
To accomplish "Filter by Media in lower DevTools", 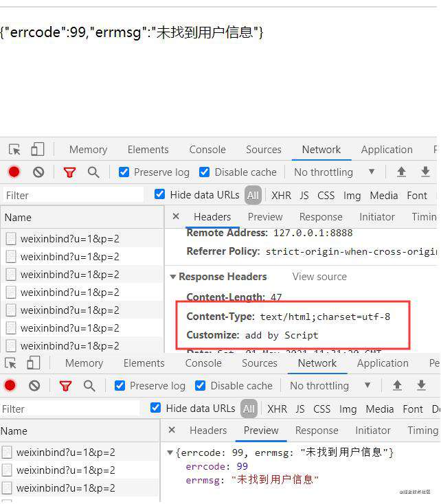I will (x=380, y=409).
